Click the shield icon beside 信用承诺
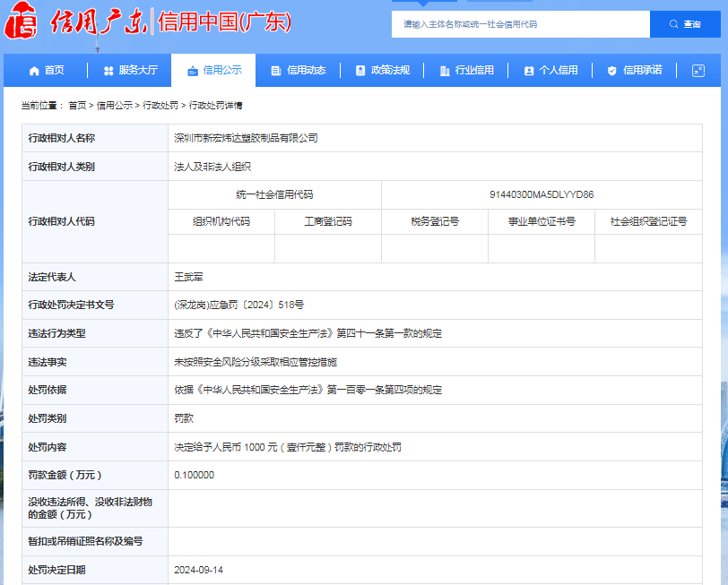This screenshot has height=585, width=728. 612,71
